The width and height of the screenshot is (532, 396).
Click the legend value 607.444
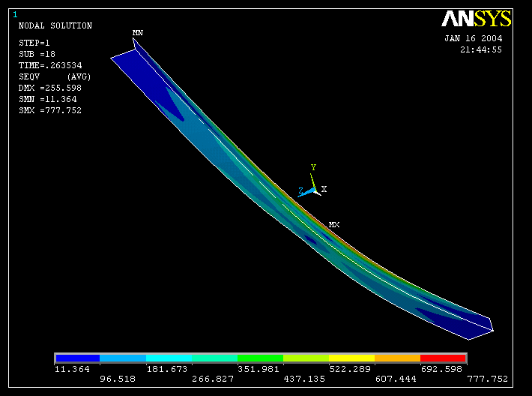(396, 379)
